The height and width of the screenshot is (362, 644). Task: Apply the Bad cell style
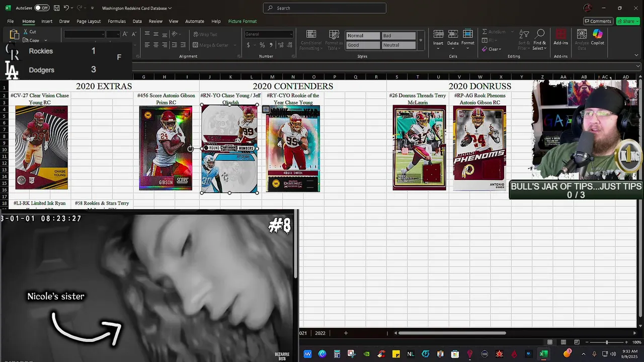[398, 36]
